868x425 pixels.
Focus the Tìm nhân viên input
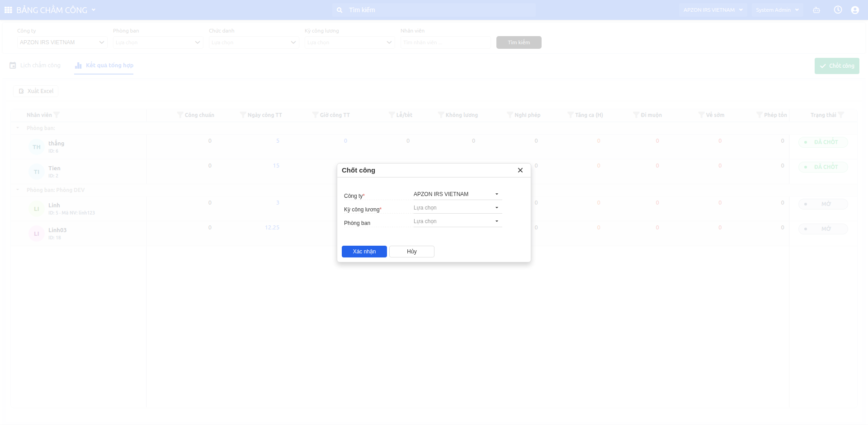(446, 42)
